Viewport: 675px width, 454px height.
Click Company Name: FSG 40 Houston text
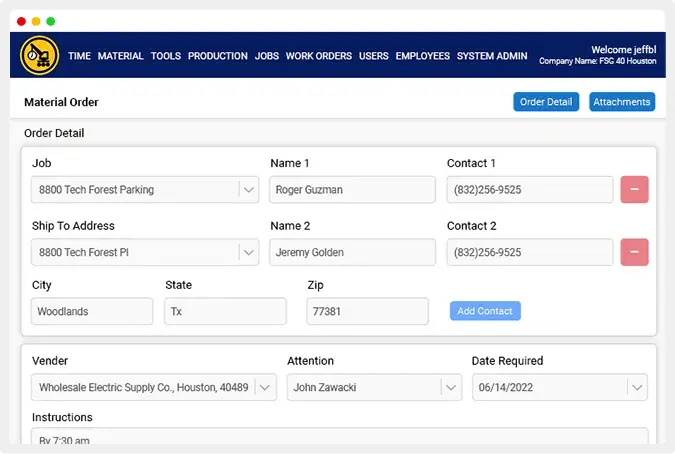click(x=598, y=61)
